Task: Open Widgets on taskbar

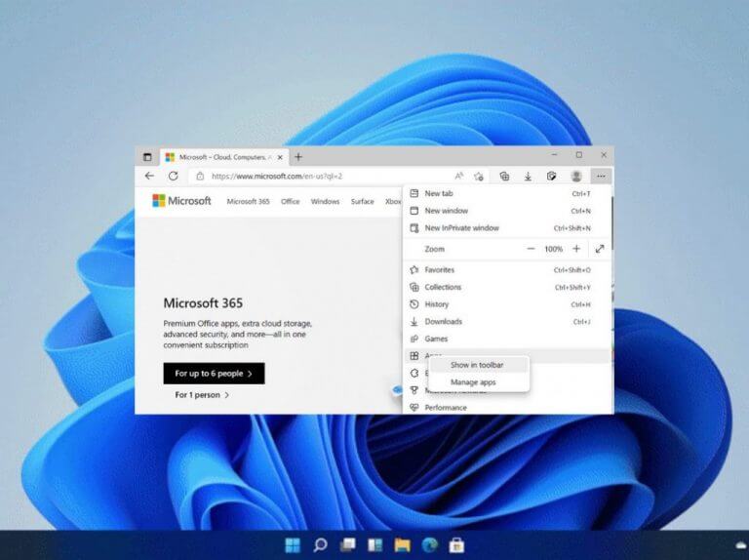Action: (x=374, y=545)
